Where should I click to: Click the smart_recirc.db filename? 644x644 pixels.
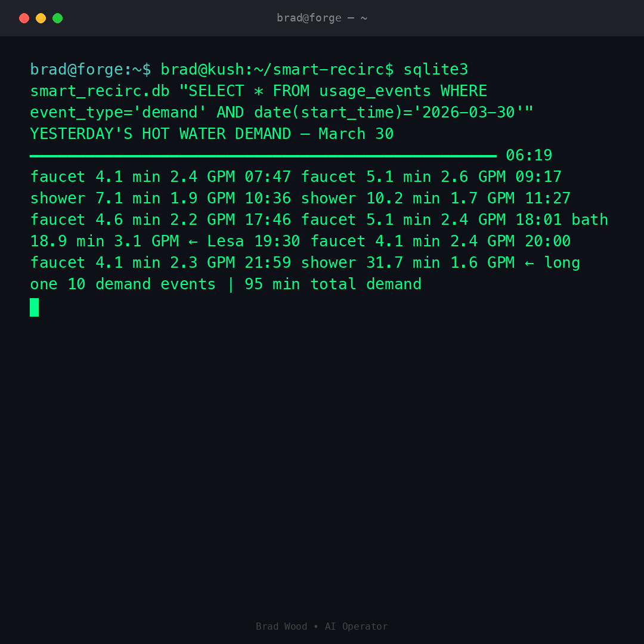(x=100, y=91)
